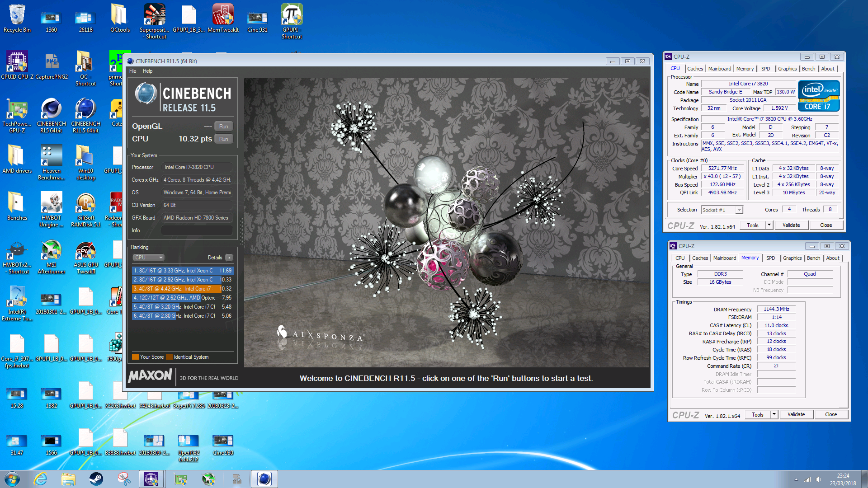Screen dimensions: 868x488
Task: Open the Help menu in Cinebench
Action: (147, 71)
